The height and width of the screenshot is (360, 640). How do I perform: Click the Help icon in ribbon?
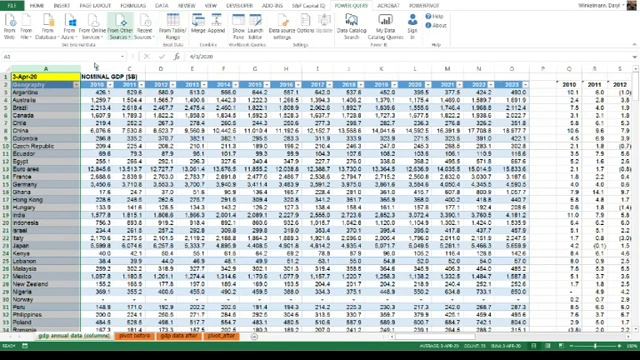pos(434,16)
